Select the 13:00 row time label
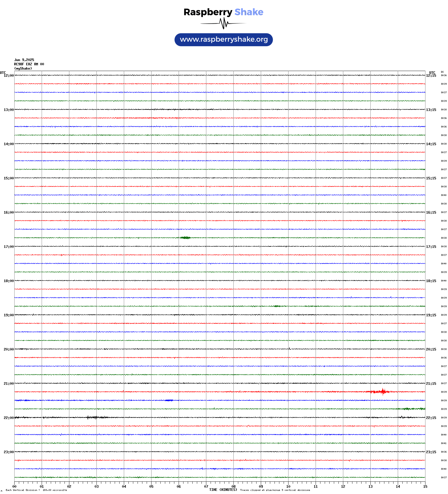 9,110
